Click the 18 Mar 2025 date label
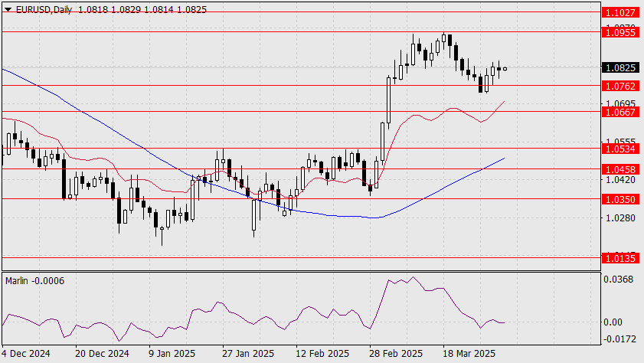 469,354
